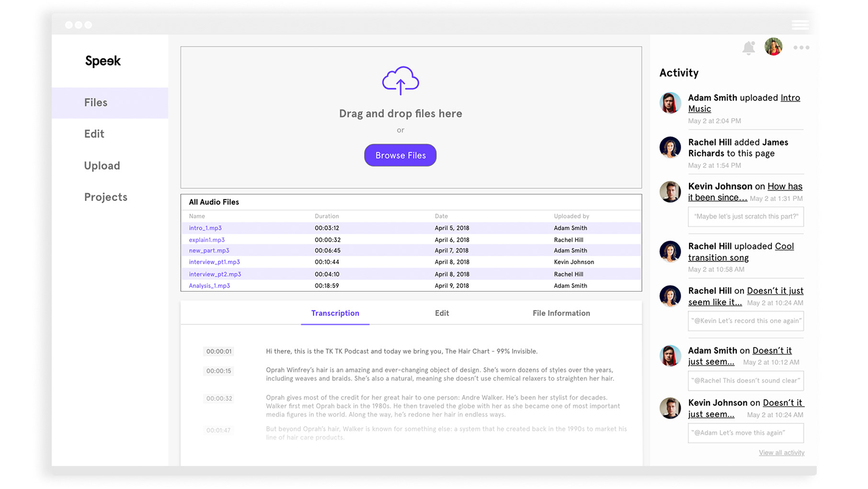This screenshot has height=489, width=868.
Task: Switch to the File Information tab
Action: coord(561,313)
